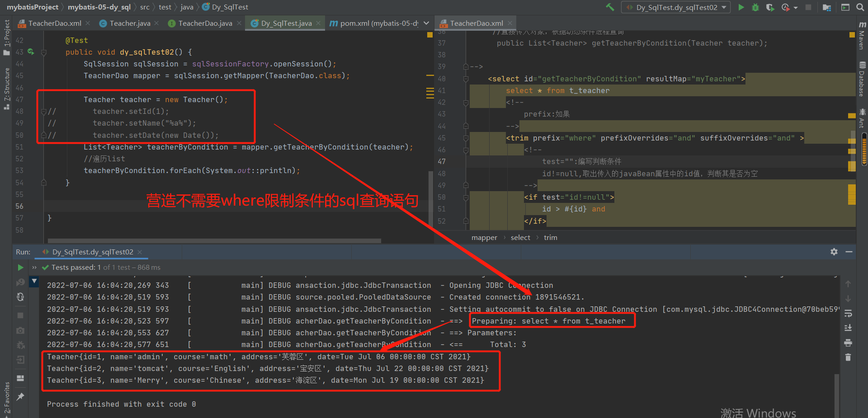Click the Teacher{id=2, name='tomcat'} output line
The height and width of the screenshot is (418, 868).
tap(268, 368)
